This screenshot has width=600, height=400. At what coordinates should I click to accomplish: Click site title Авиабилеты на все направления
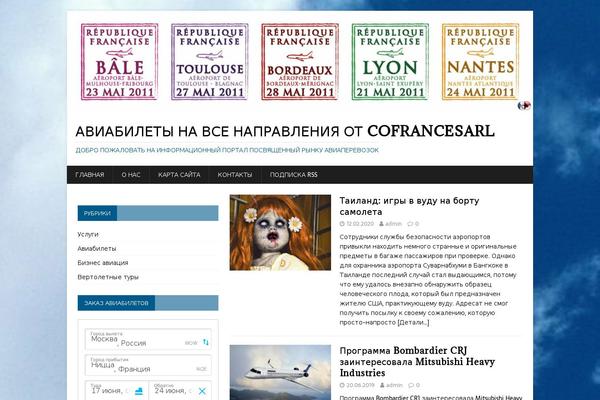click(285, 131)
